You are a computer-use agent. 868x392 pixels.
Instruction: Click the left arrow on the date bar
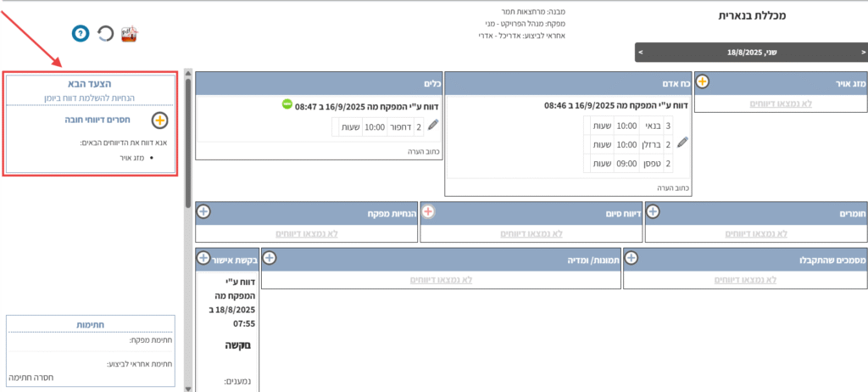pos(640,53)
